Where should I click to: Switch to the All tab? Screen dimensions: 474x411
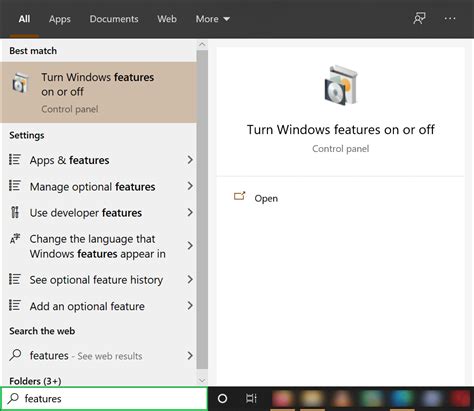pos(24,19)
